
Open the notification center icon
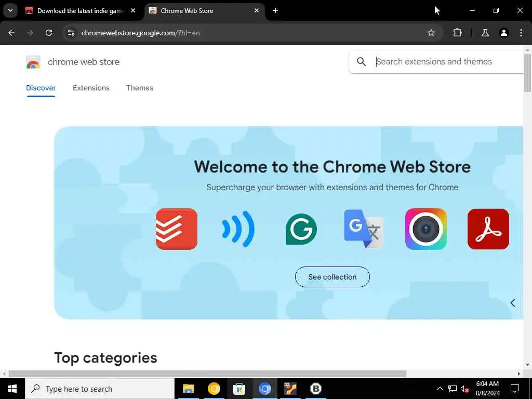[x=515, y=389]
